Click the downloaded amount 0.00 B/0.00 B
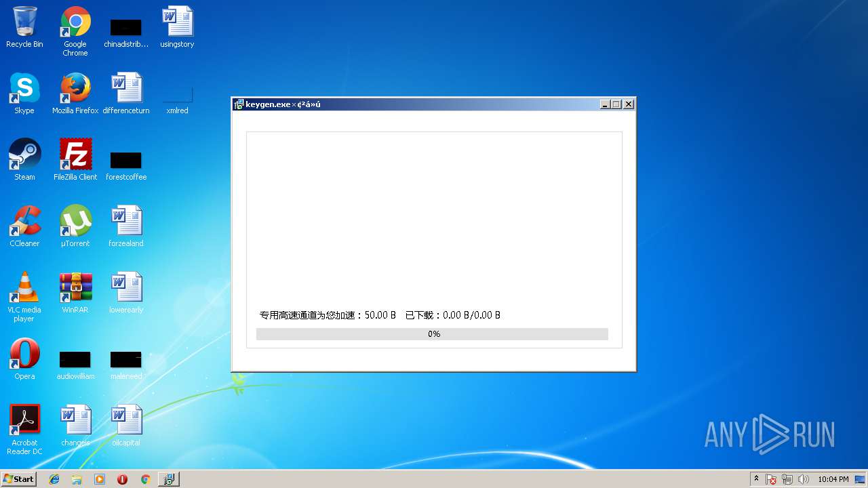This screenshot has width=868, height=488. coord(472,315)
